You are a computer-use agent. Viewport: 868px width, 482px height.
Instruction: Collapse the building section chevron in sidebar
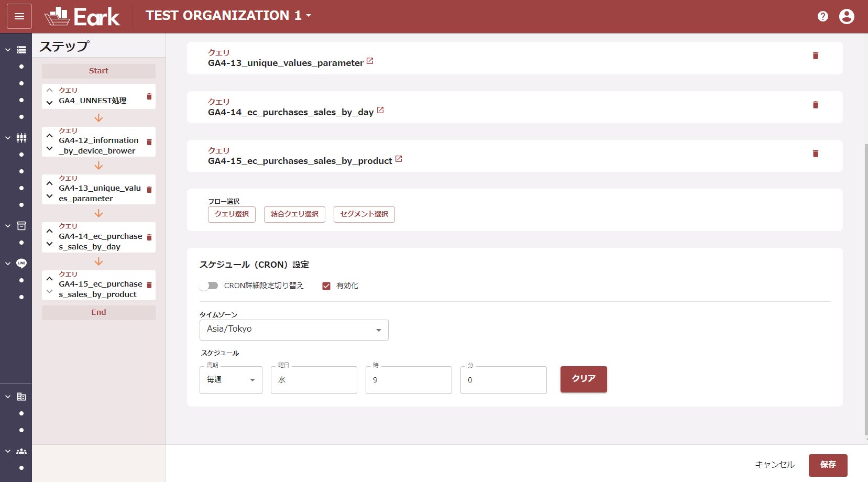tap(8, 397)
